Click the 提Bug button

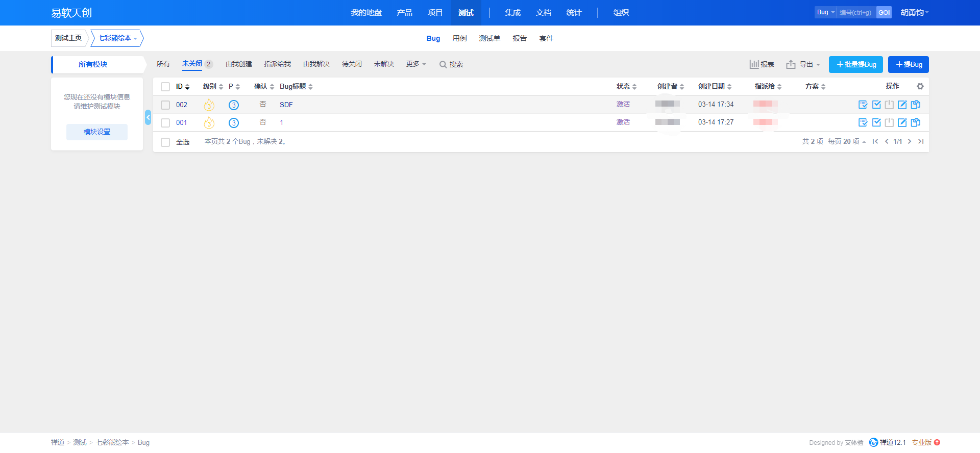[x=909, y=64]
